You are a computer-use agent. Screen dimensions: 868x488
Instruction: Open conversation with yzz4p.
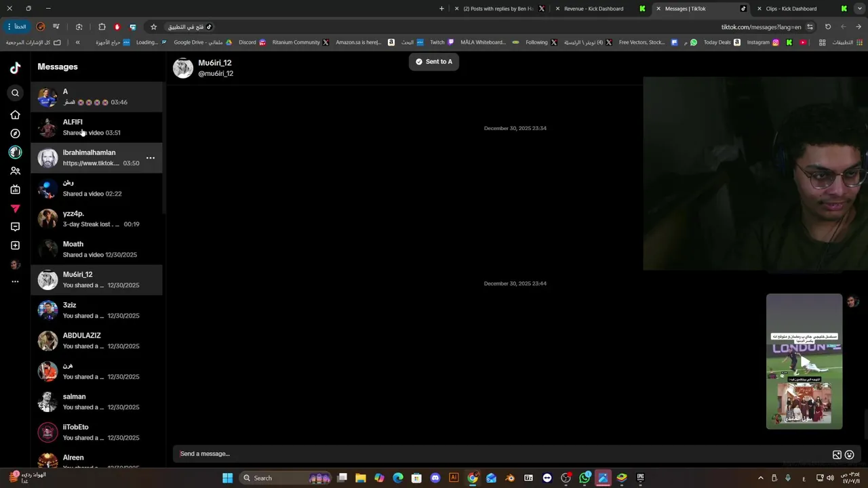tap(96, 219)
